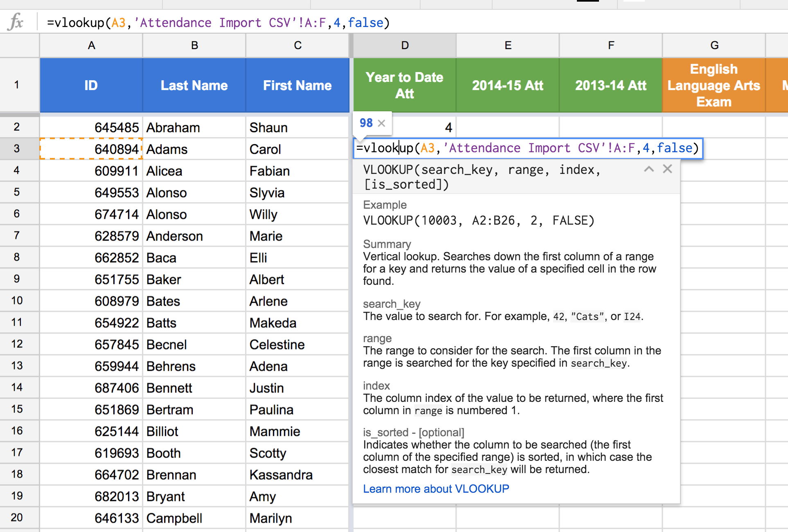Select the Bates last name cell
The width and height of the screenshot is (788, 532).
194,301
